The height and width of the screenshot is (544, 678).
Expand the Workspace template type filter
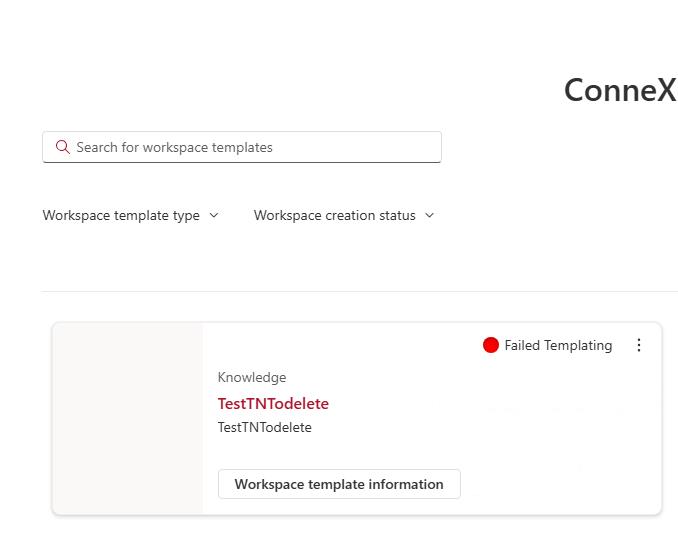point(130,215)
